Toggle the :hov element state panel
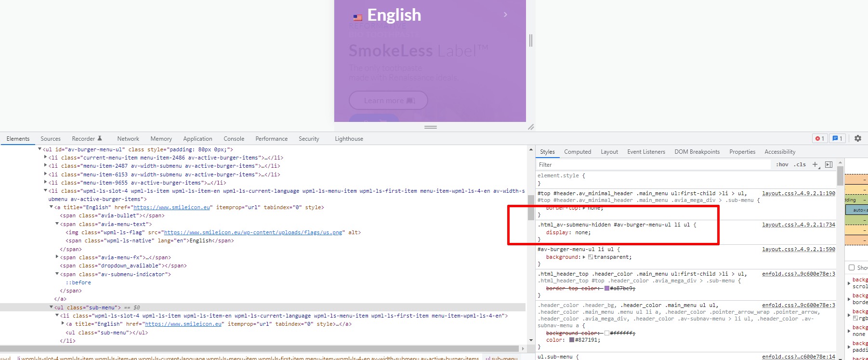Viewport: 868px width, 360px height. pyautogui.click(x=782, y=165)
